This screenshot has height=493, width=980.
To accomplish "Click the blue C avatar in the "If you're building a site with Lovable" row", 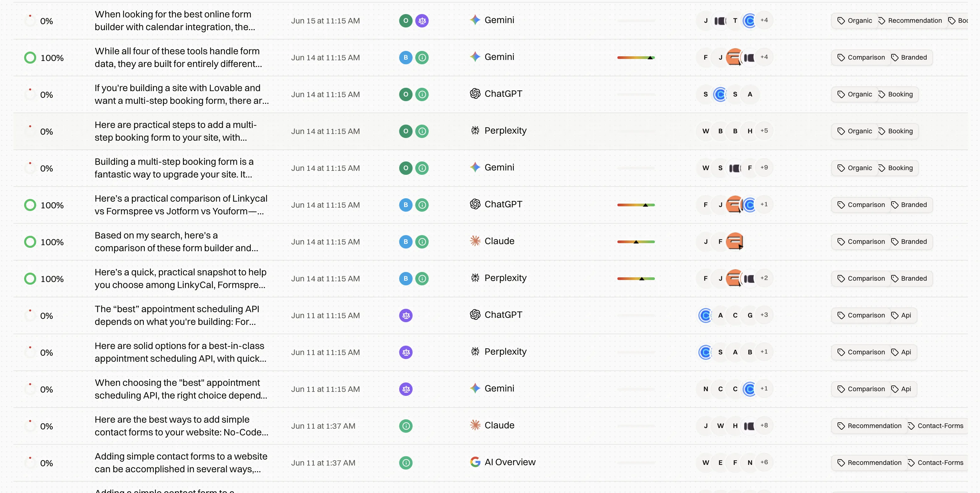I will point(720,94).
